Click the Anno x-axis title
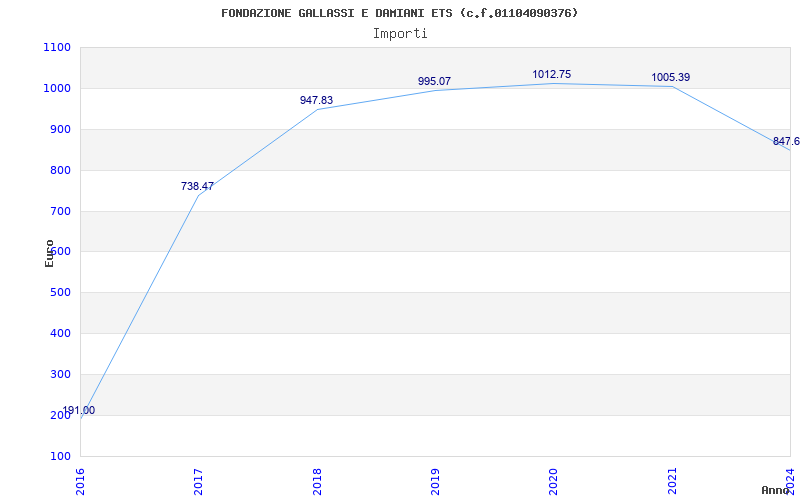800x500 pixels. click(x=776, y=490)
